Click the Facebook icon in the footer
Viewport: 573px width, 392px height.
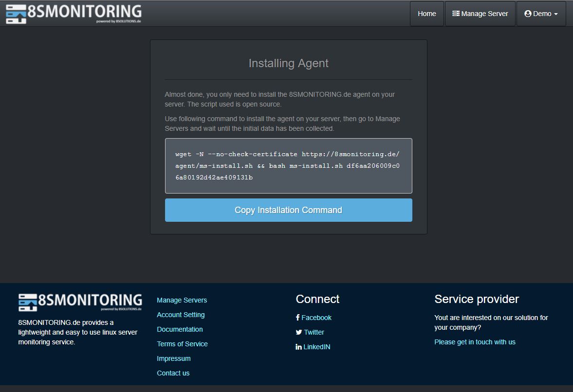point(298,318)
